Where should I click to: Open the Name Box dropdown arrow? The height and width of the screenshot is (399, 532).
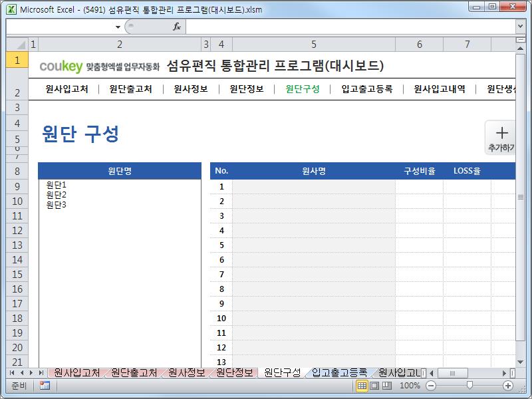[x=118, y=27]
